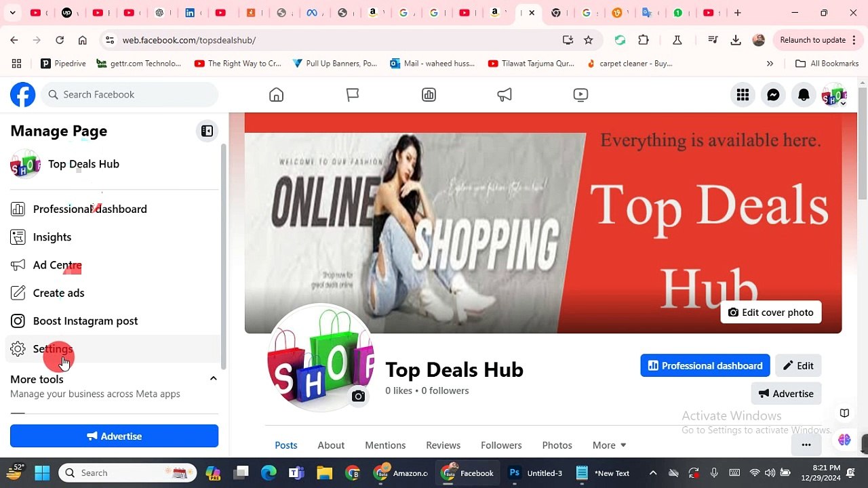Image resolution: width=868 pixels, height=488 pixels.
Task: Open the Windows Start menu
Action: 42,473
